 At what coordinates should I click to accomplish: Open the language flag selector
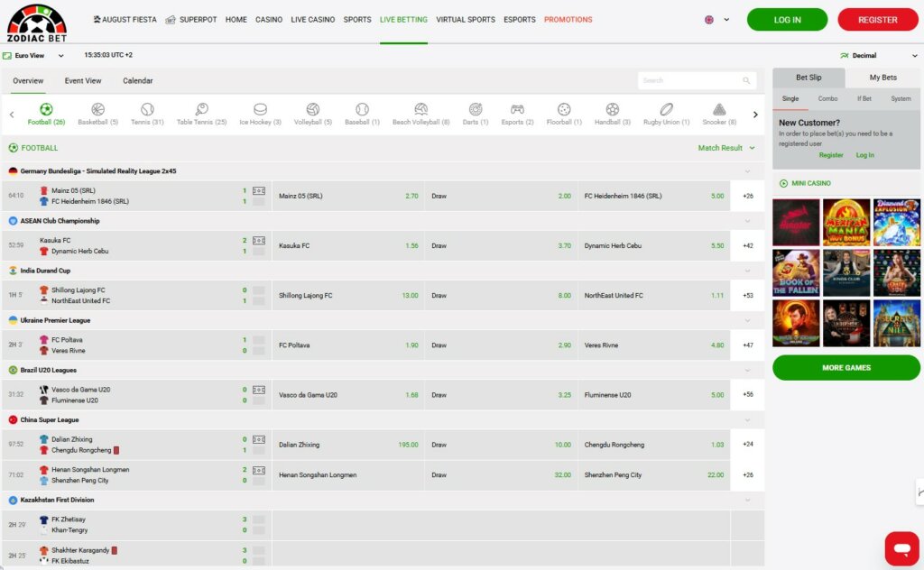[716, 20]
